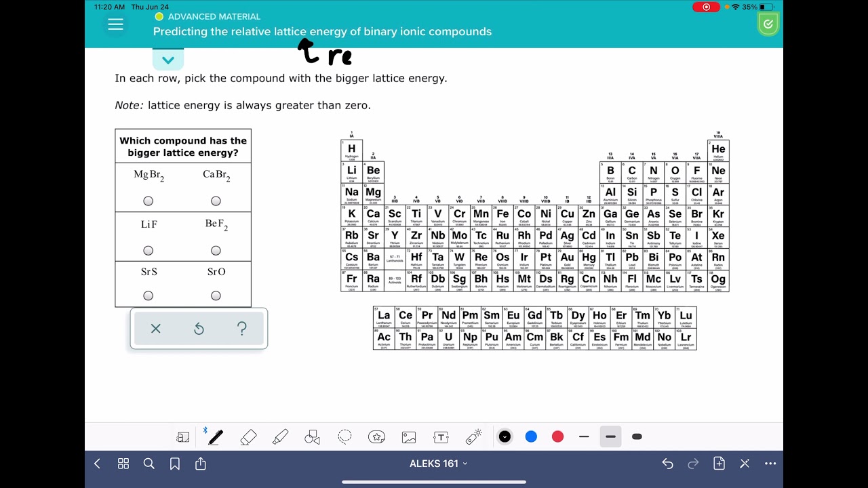Select MgBr2 radio button

coord(149,201)
